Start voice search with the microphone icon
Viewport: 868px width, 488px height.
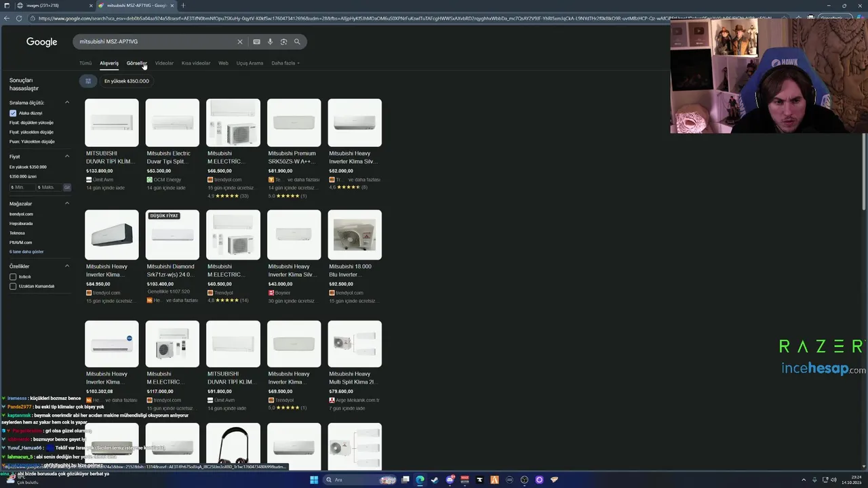point(270,42)
